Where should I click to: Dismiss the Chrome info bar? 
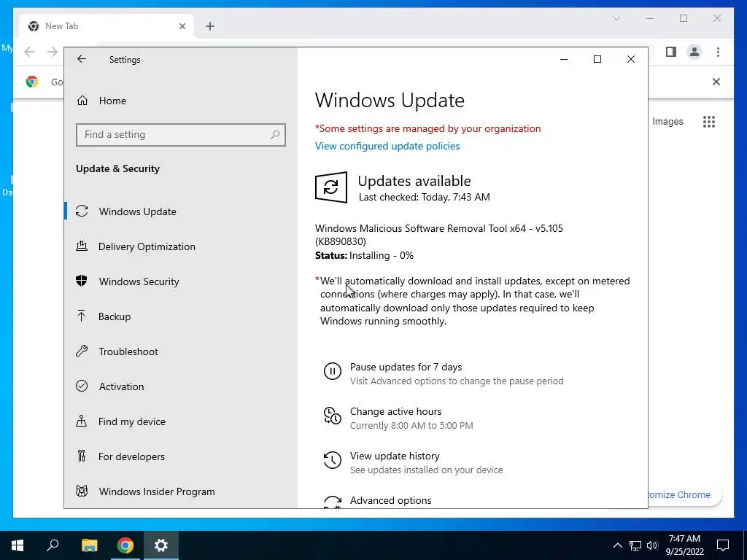716,82
